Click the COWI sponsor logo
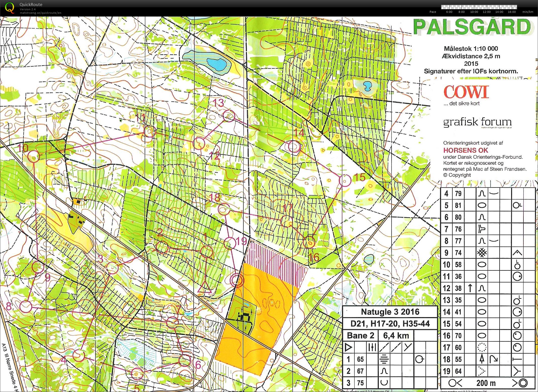Screen dimensions: 538x392 point(466,92)
